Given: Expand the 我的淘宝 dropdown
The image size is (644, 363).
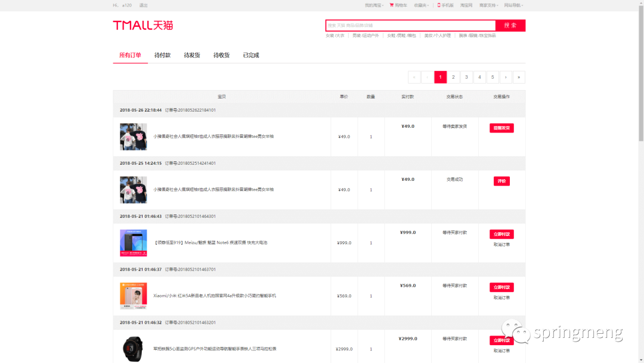Looking at the screenshot, I should 374,5.
